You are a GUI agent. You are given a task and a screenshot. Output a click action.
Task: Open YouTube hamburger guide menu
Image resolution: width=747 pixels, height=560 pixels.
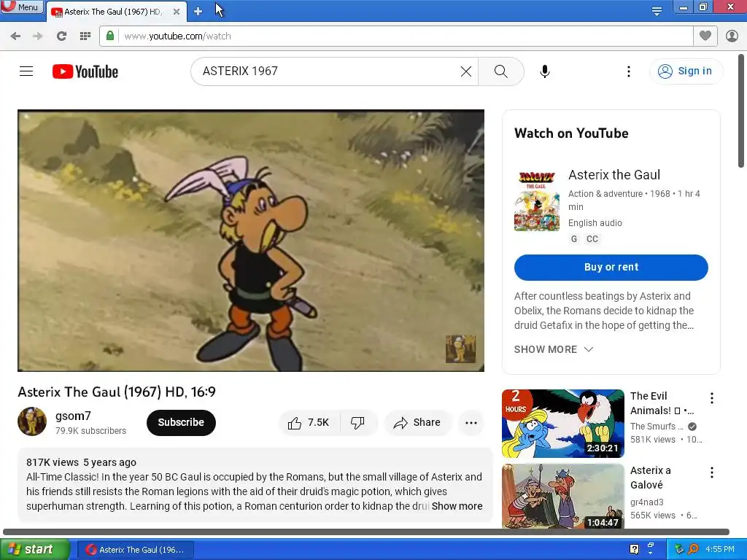coord(26,71)
